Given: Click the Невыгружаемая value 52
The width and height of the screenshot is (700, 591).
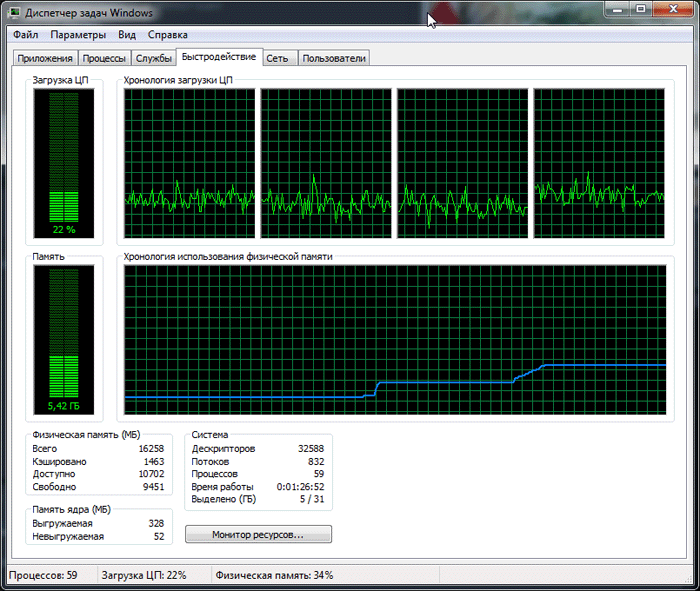Looking at the screenshot, I should pos(159,536).
